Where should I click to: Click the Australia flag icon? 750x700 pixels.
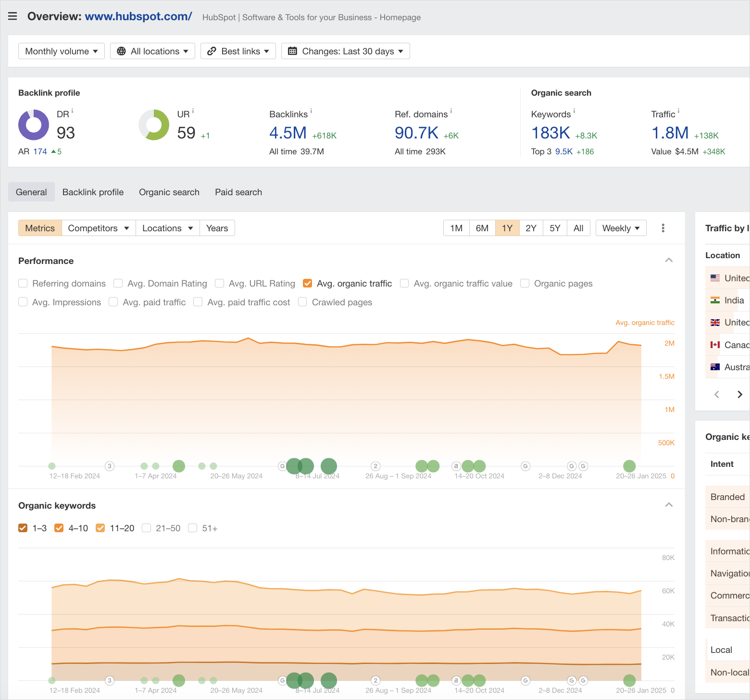click(715, 367)
